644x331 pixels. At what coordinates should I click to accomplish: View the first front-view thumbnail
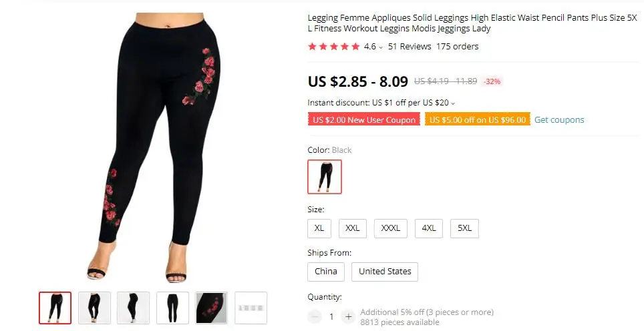pos(55,308)
